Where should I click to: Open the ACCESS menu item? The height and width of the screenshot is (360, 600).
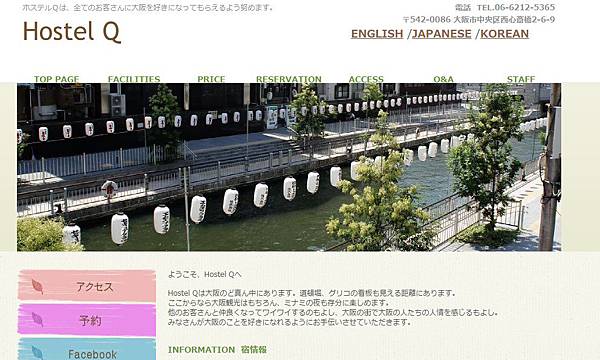point(366,79)
